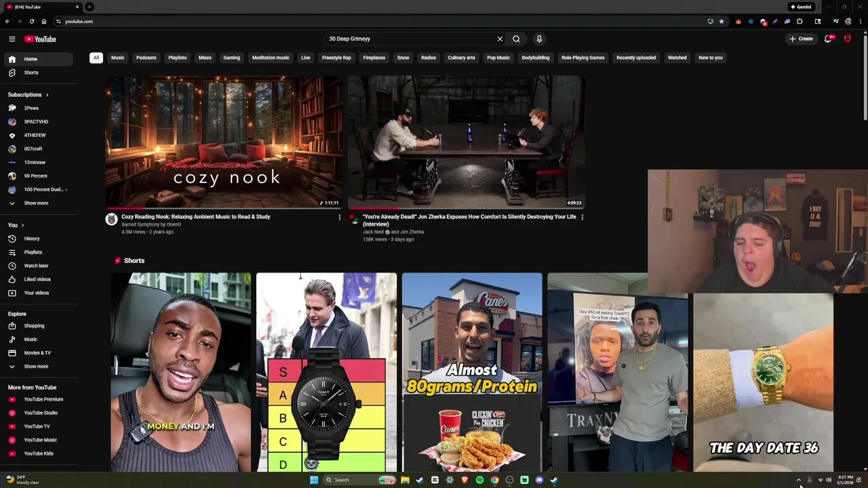Viewport: 868px width, 488px height.
Task: Open History in the sidebar
Action: coord(38,239)
